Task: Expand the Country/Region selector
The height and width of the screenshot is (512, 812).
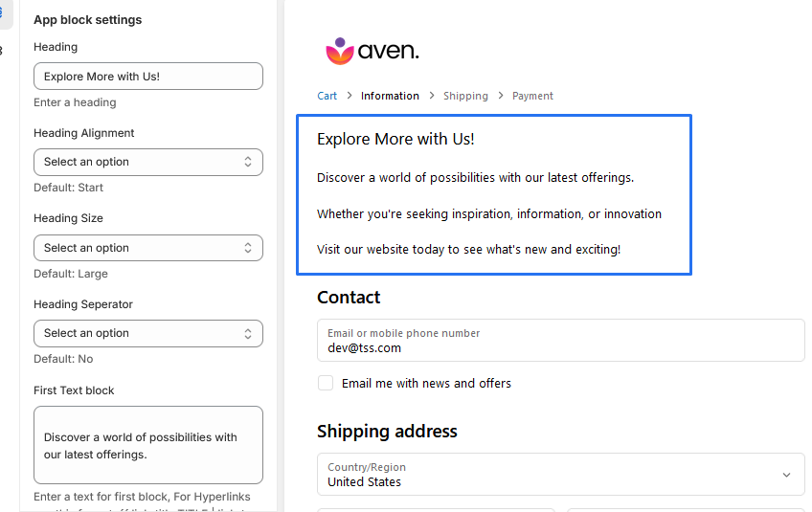Action: pos(561,475)
